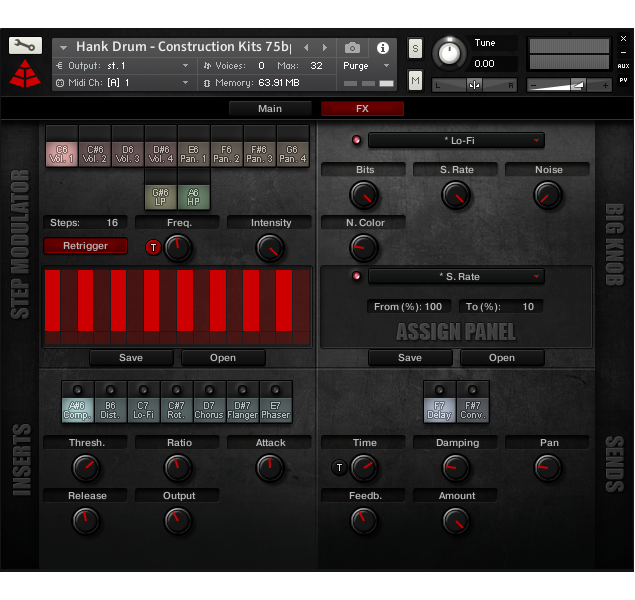The width and height of the screenshot is (635, 600).
Task: Go to the next instrument preset arrow
Action: click(325, 47)
